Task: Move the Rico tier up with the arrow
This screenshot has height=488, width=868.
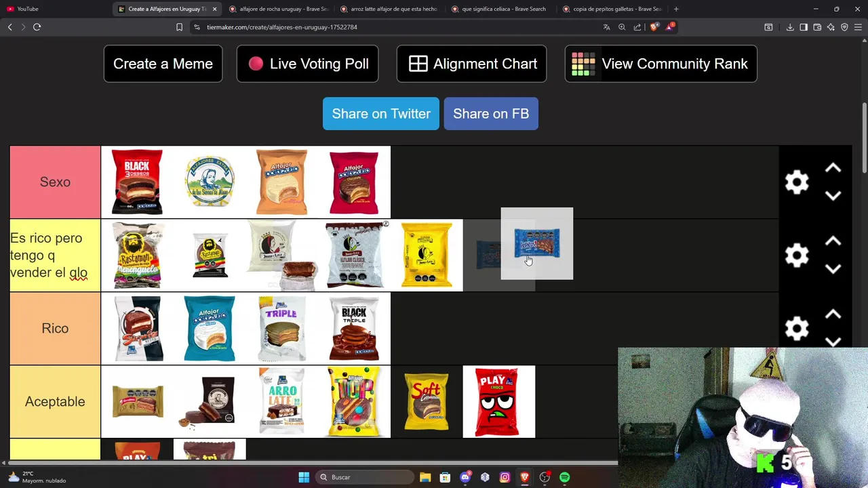Action: 833,314
